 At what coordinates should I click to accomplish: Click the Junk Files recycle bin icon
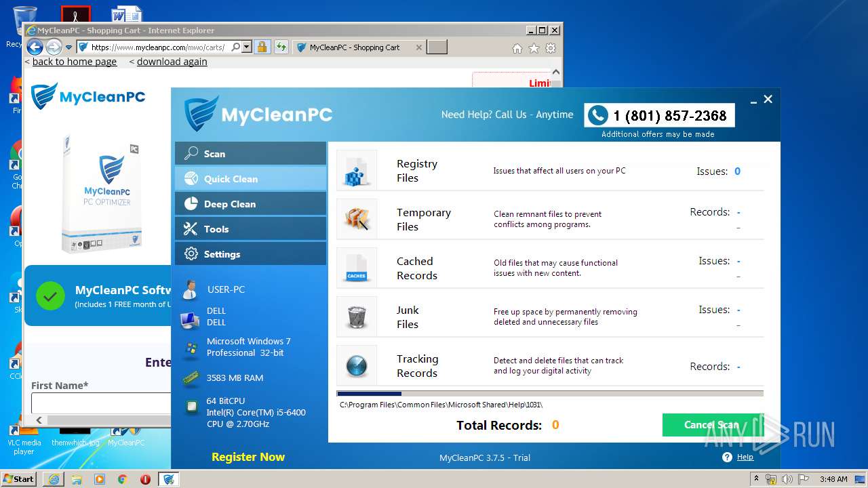(356, 317)
